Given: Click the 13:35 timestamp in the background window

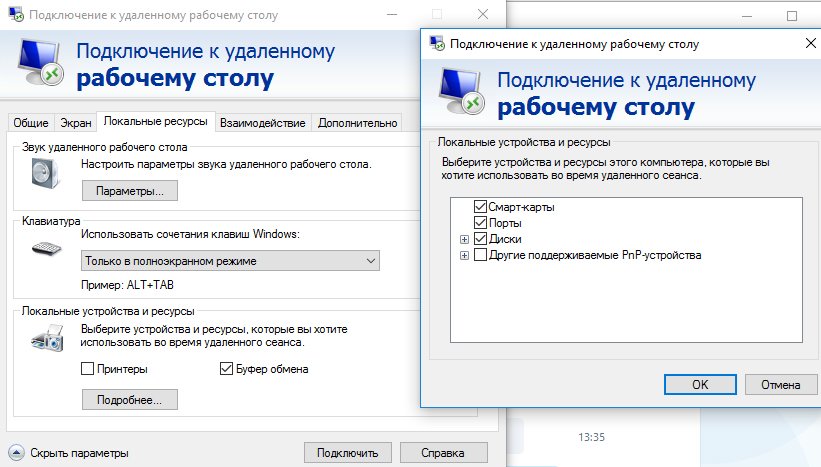Looking at the screenshot, I should click(x=592, y=437).
